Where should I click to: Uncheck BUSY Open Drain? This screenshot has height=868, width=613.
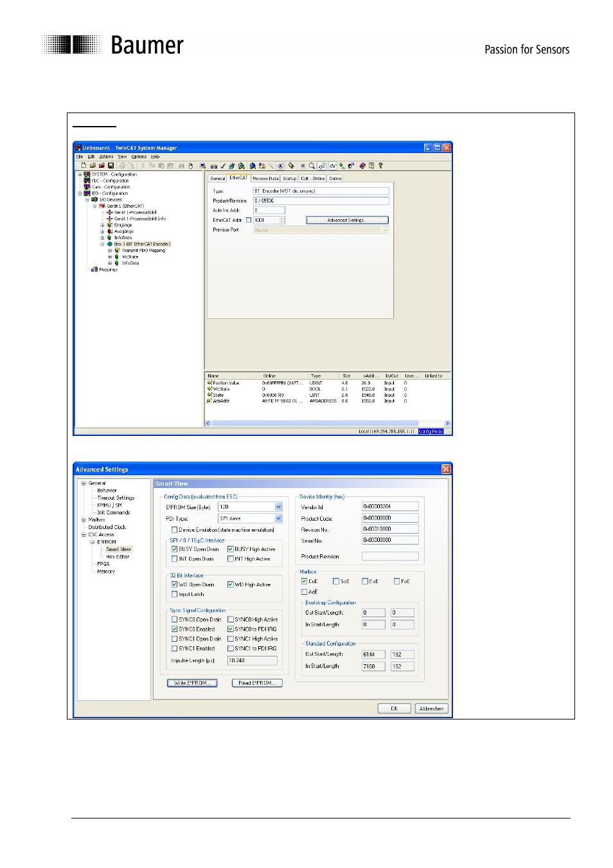point(174,549)
